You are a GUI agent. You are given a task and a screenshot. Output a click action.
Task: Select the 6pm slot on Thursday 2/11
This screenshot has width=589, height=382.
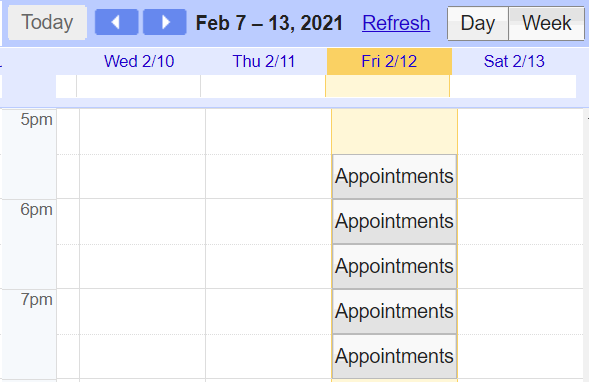(x=268, y=222)
